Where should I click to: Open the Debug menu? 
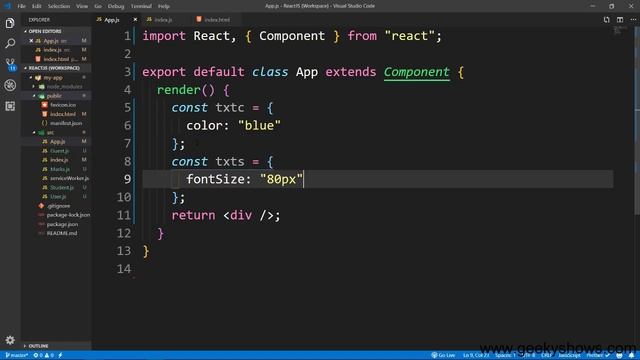tap(116, 6)
